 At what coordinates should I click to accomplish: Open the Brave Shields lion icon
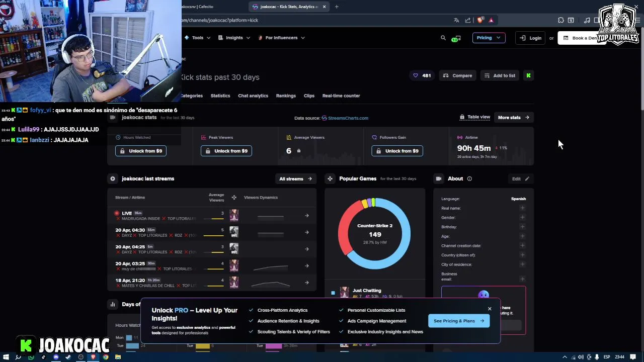click(480, 20)
